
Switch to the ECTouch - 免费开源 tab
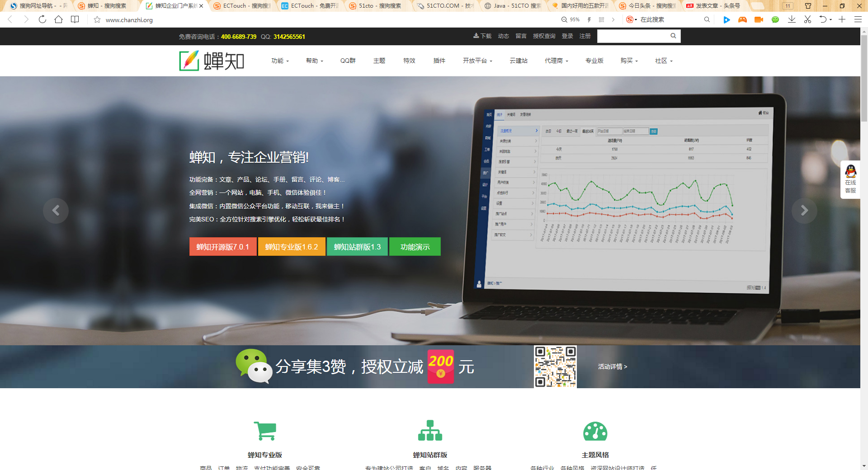pyautogui.click(x=310, y=6)
